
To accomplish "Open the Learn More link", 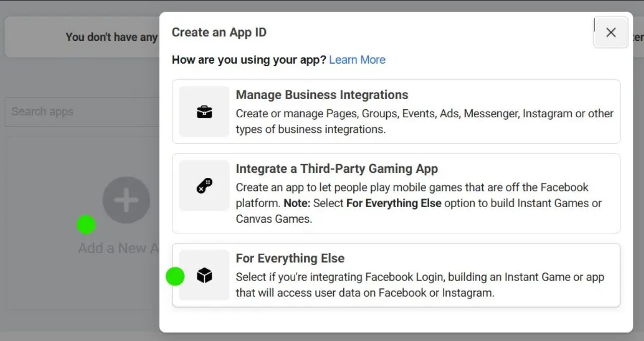I will (x=357, y=60).
